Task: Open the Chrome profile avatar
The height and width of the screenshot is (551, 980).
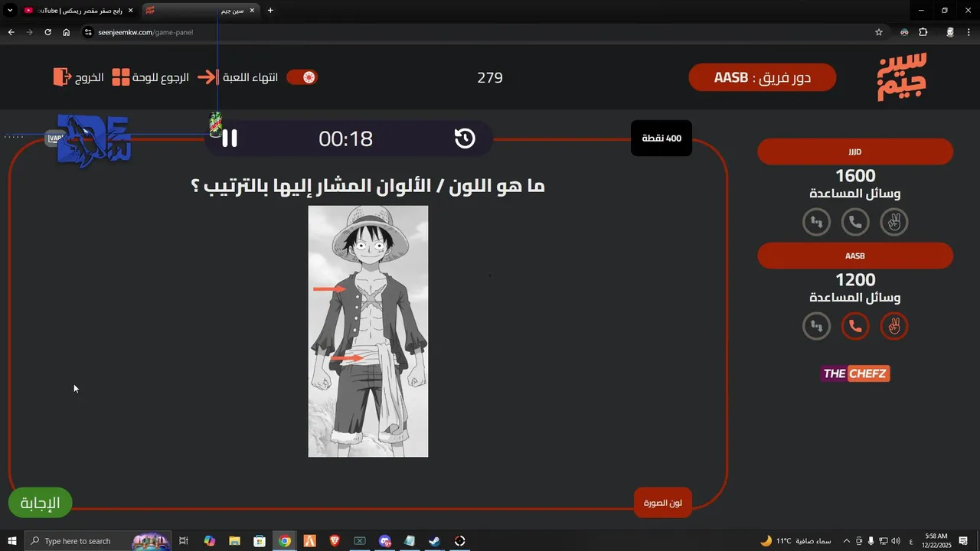Action: click(x=950, y=32)
